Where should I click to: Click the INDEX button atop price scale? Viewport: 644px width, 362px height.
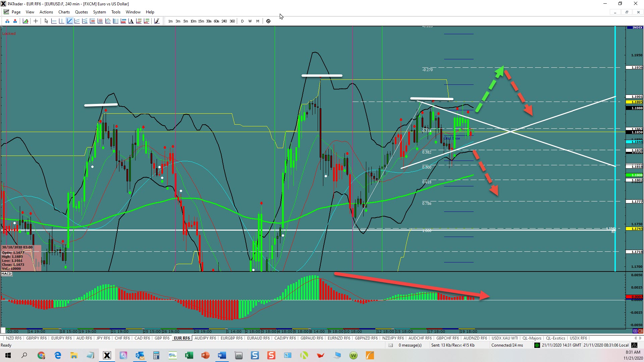pos(635,27)
